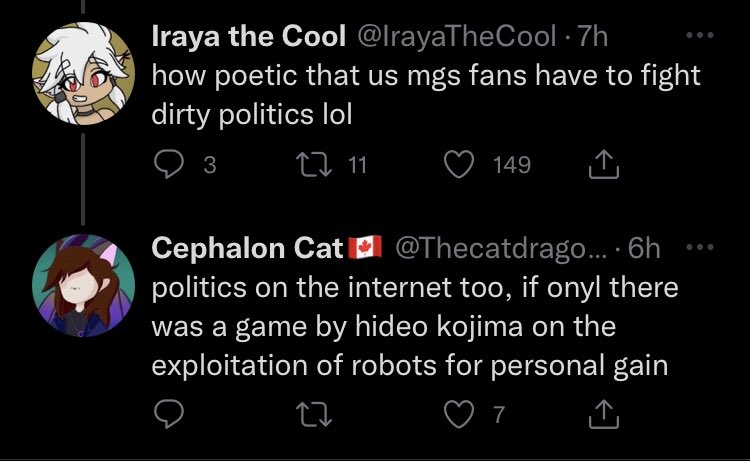This screenshot has height=461, width=750.
Task: Share Cephalon Cat's tweet
Action: (604, 414)
